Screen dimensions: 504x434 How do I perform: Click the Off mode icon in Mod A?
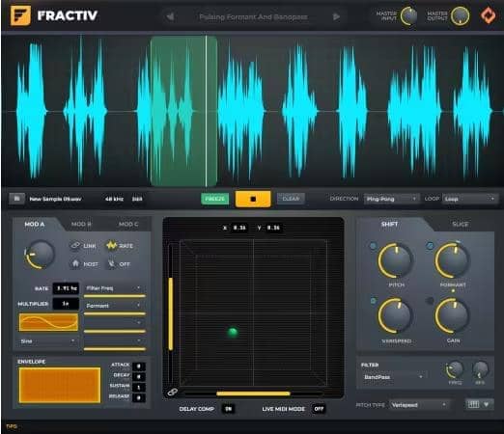[111, 263]
